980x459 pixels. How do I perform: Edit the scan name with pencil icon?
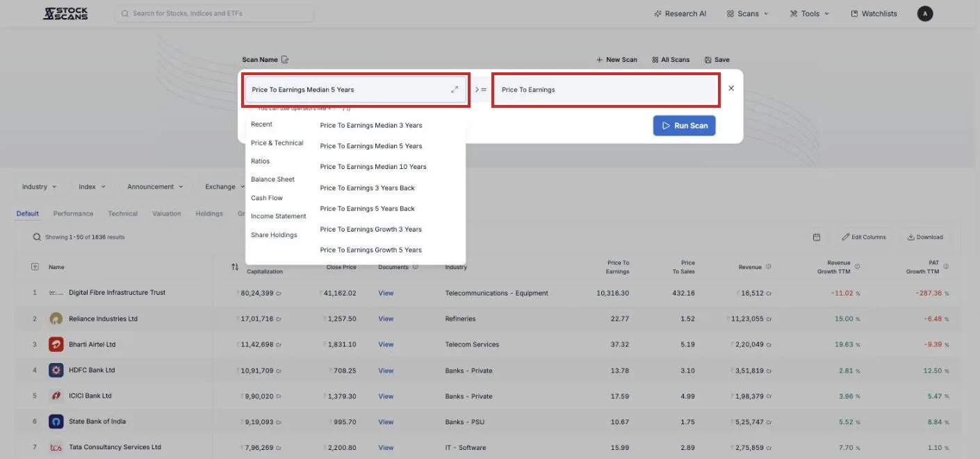coord(285,60)
